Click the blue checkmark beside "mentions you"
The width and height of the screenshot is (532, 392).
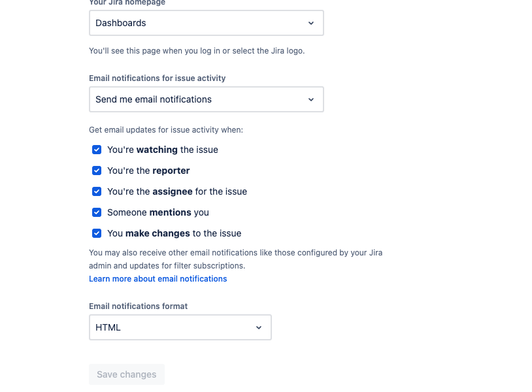coord(97,212)
